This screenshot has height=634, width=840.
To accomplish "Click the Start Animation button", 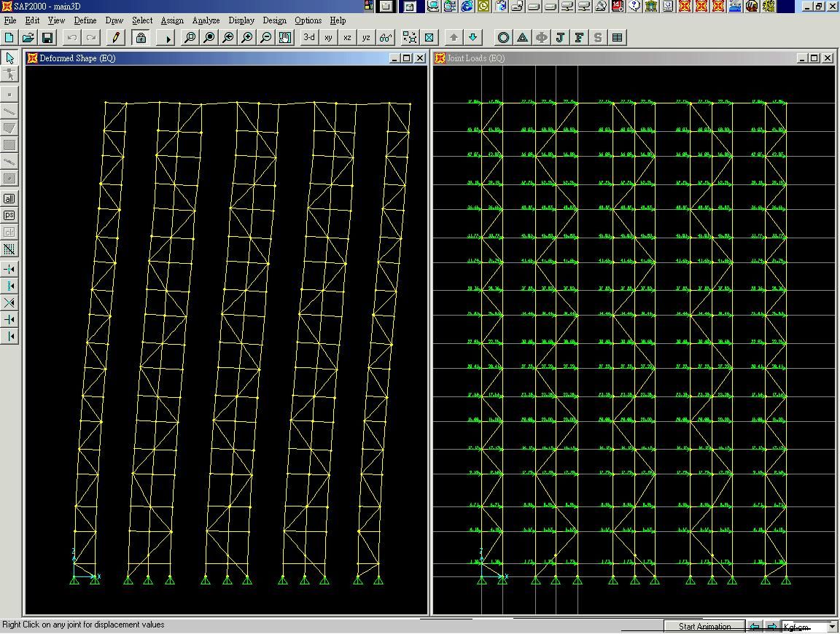I will pyautogui.click(x=704, y=627).
